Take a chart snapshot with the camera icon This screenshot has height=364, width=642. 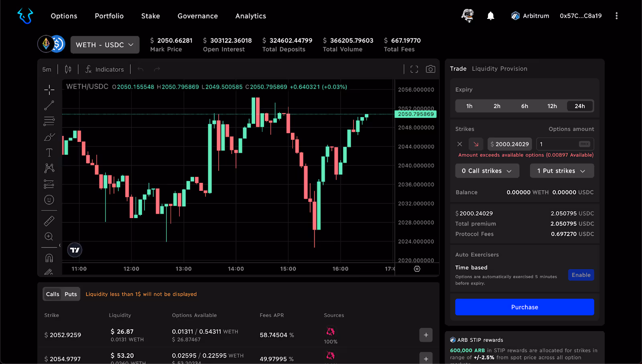click(x=431, y=69)
